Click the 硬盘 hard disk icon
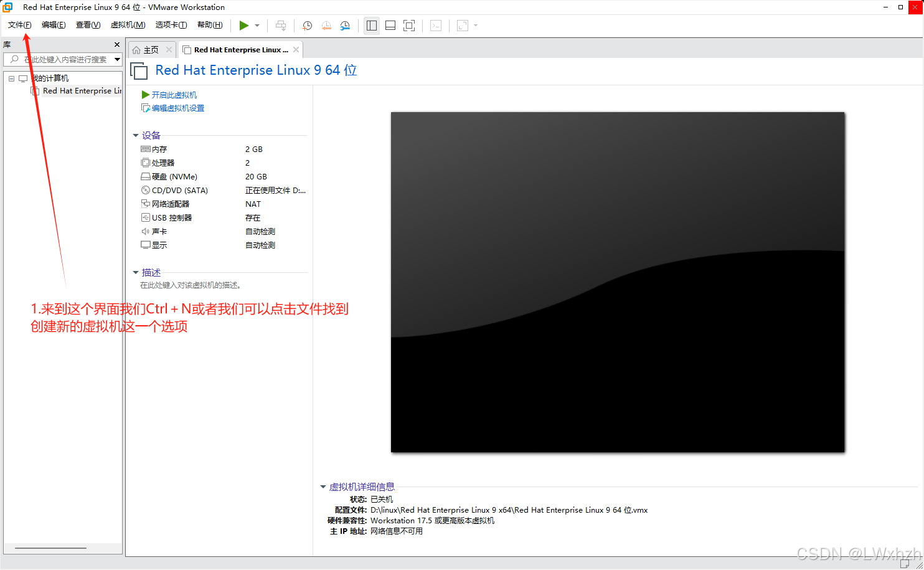The height and width of the screenshot is (570, 924). tap(146, 176)
